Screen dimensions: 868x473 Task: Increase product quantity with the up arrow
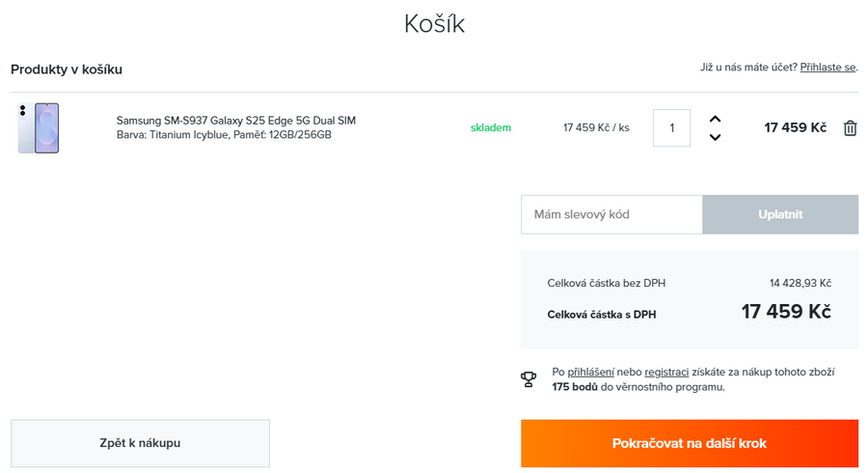[715, 119]
